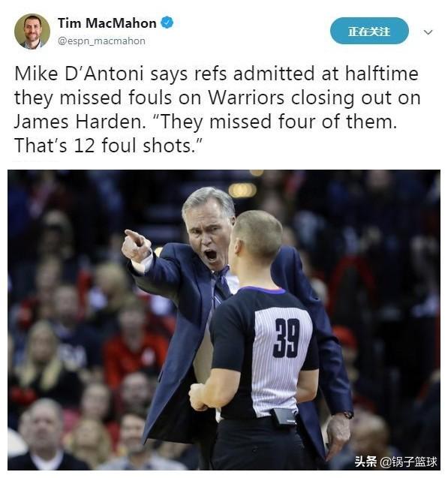Open the Tim MacMahon display name

pyautogui.click(x=107, y=23)
